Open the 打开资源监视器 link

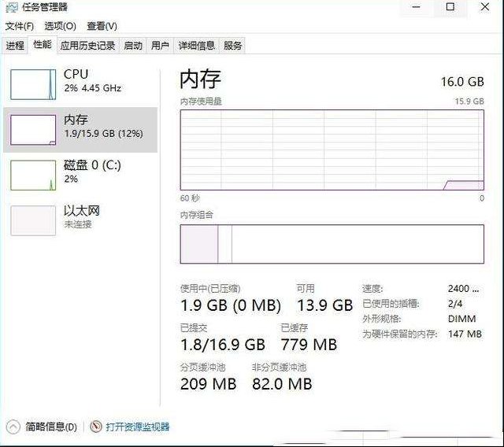pos(138,427)
